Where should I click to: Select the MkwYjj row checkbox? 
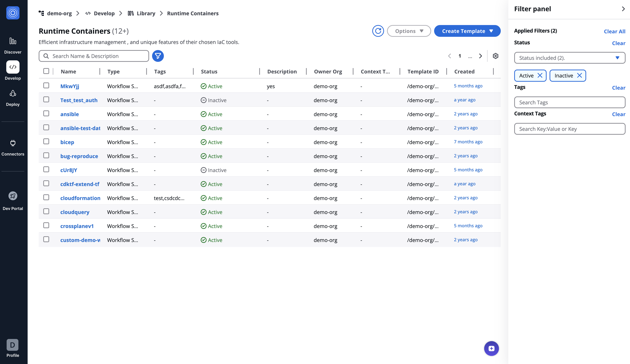coord(46,85)
